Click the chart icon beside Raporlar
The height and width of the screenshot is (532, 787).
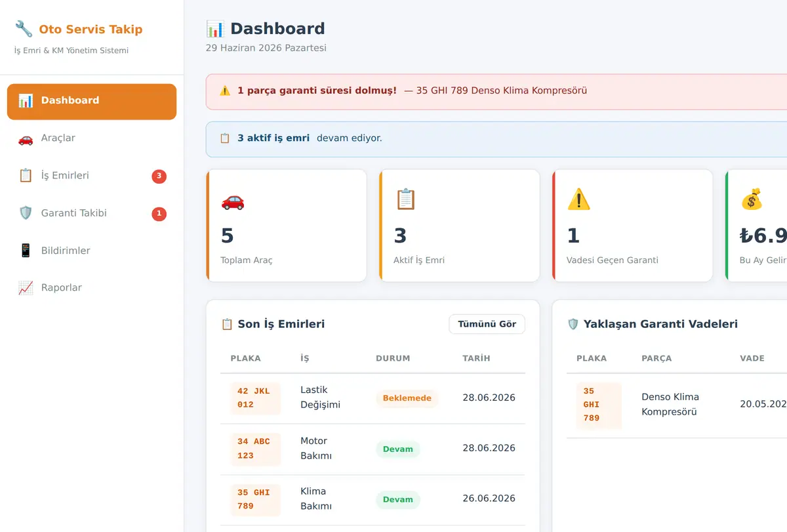click(26, 288)
